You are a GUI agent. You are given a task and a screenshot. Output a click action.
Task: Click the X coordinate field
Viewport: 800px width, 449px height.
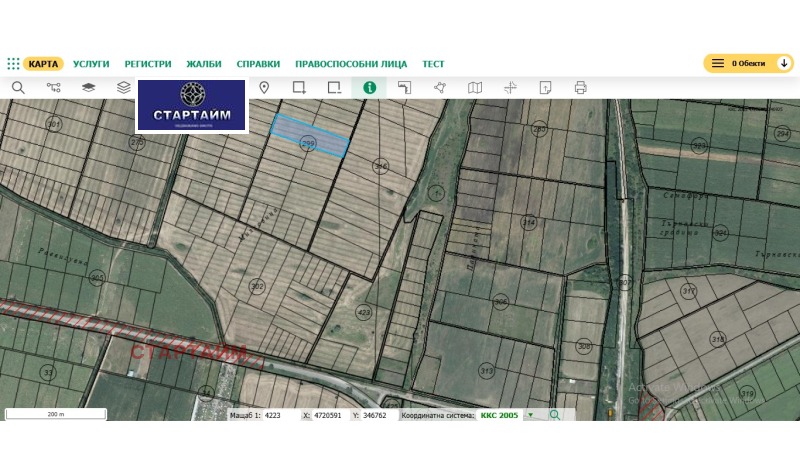(329, 415)
